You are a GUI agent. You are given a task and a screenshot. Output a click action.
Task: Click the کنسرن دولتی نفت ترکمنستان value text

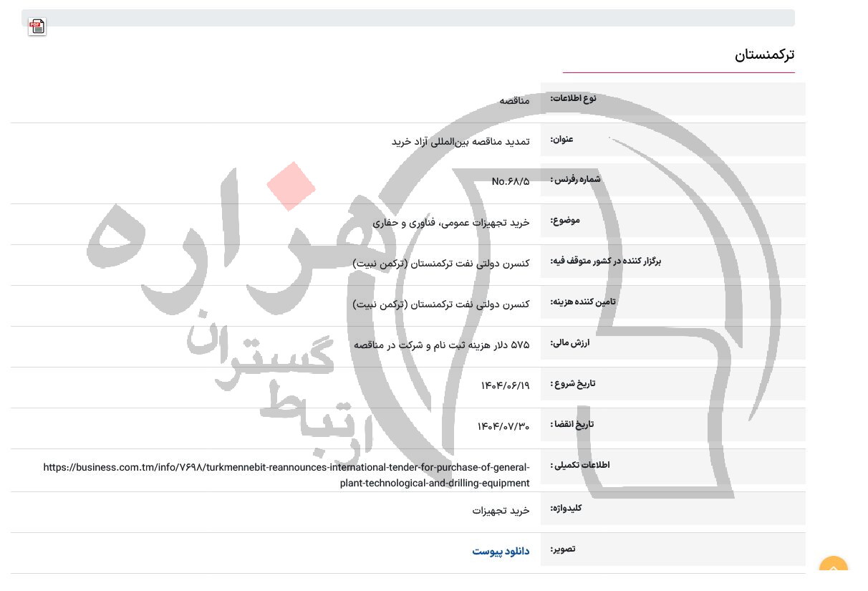click(441, 263)
